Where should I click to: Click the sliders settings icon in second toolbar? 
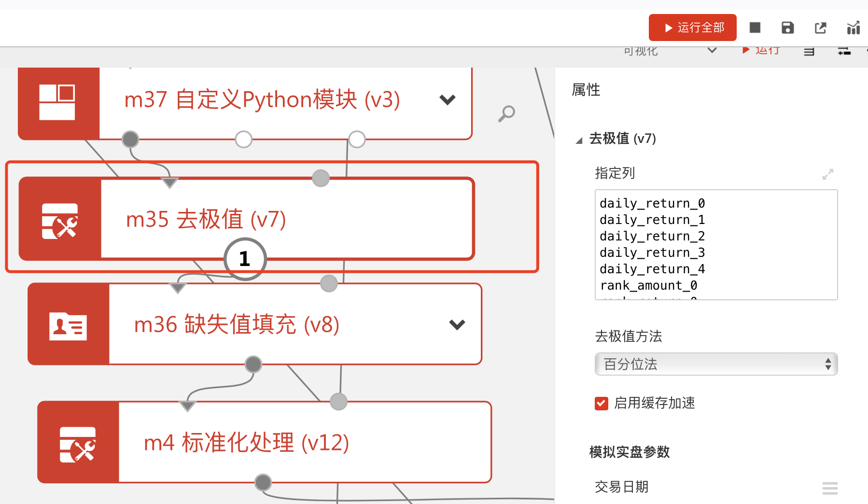click(844, 51)
